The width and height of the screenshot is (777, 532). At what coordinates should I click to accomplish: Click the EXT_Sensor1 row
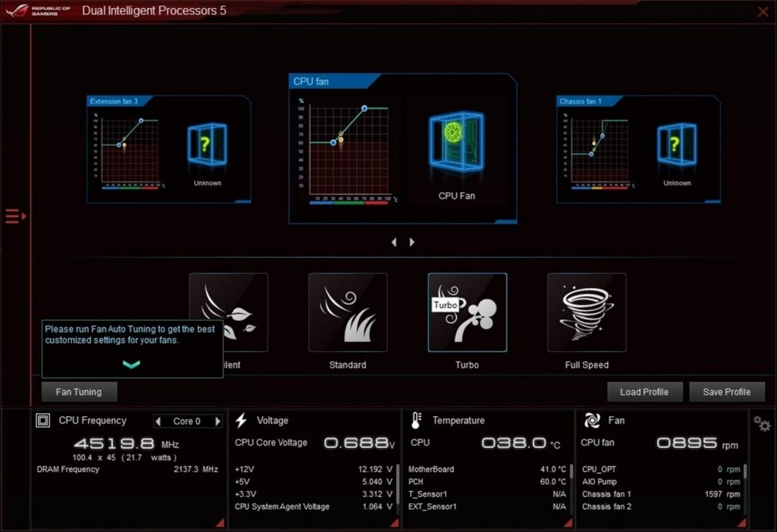487,506
